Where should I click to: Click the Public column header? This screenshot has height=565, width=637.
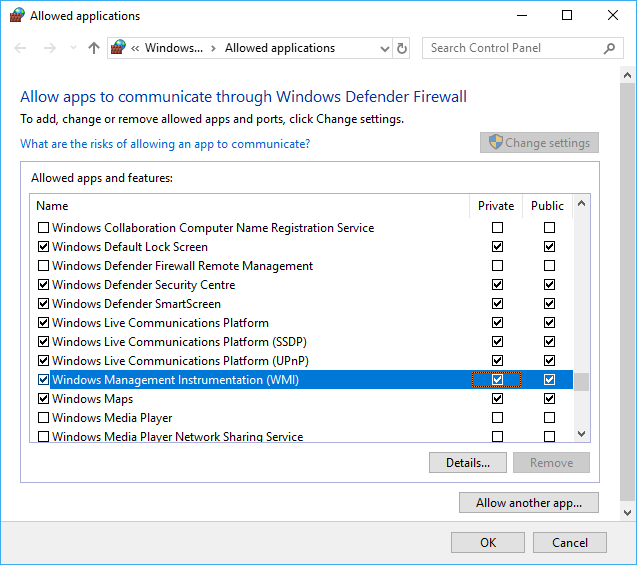pos(547,206)
